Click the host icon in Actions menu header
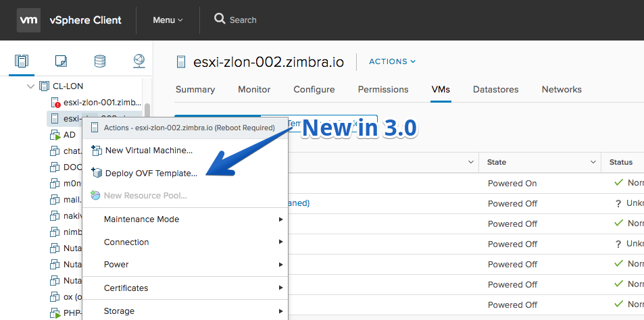 point(95,128)
